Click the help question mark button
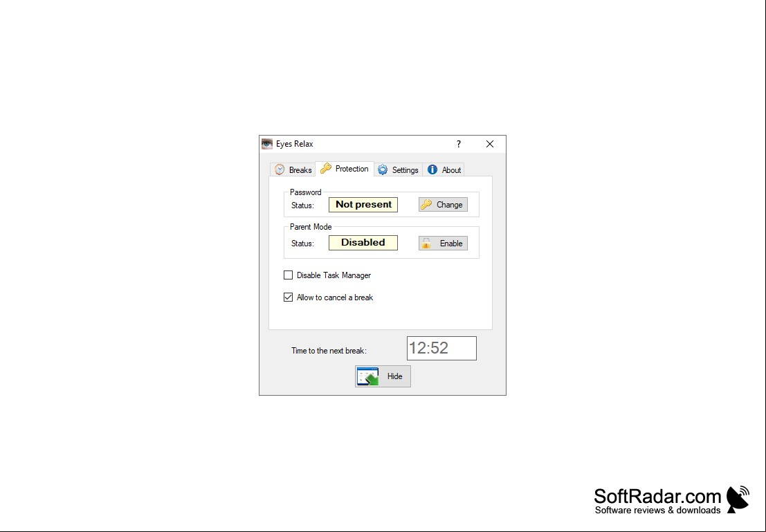 458,144
